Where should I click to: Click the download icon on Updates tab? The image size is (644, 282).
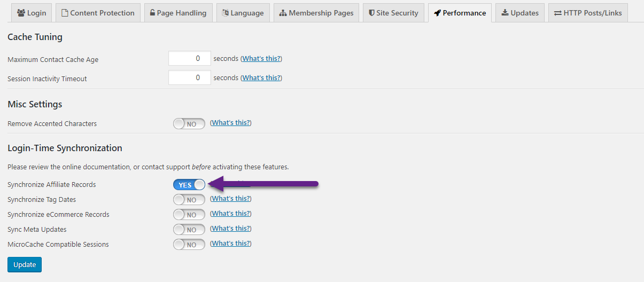pos(505,13)
